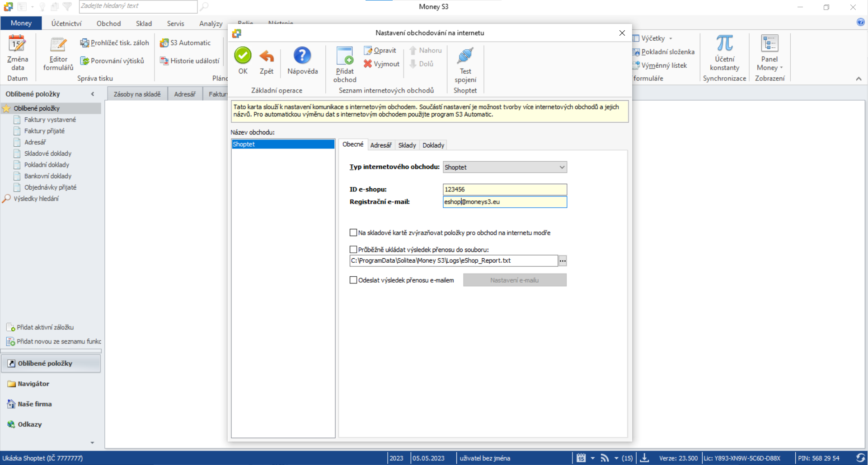Click download icon in status bar
This screenshot has width=868, height=465.
coord(645,458)
